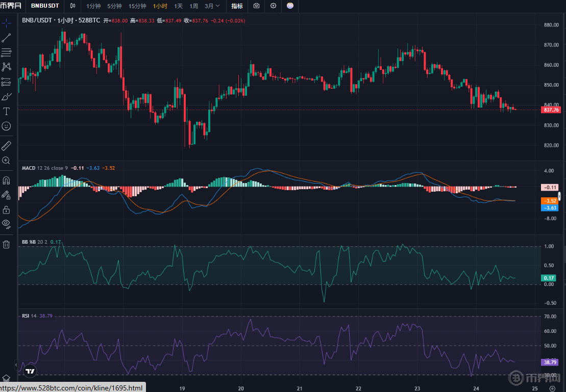Open the 指标 indicators button
Screen dimensions: 566x392
pos(237,6)
